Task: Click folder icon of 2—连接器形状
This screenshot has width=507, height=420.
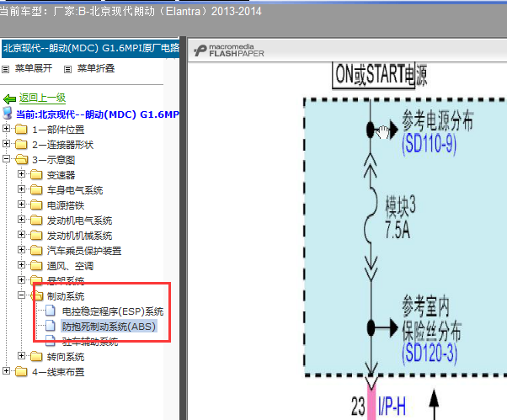Action: pos(21,144)
